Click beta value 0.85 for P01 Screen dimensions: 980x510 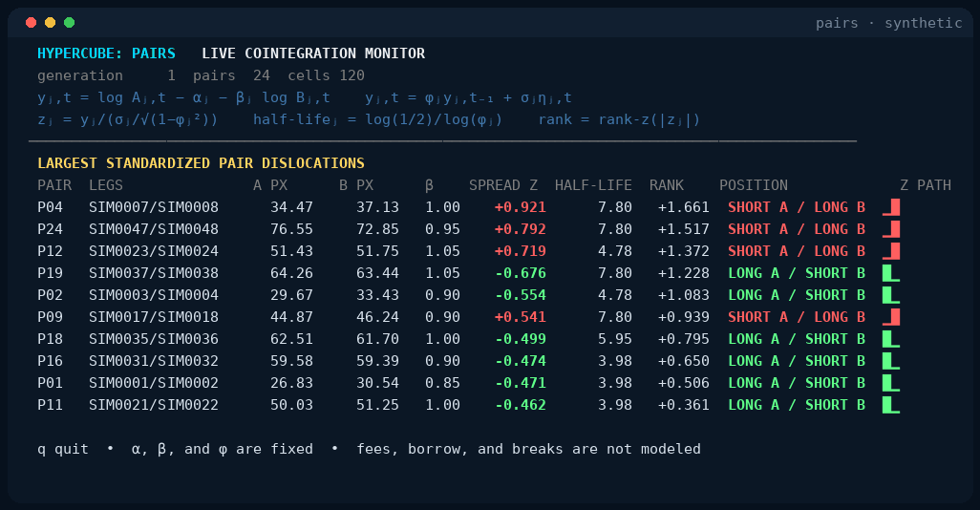point(442,382)
